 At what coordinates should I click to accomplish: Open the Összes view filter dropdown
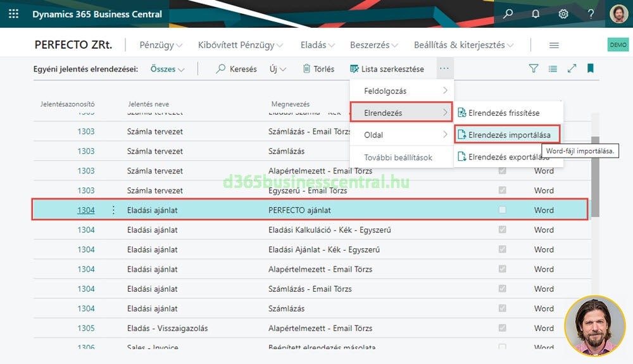167,69
